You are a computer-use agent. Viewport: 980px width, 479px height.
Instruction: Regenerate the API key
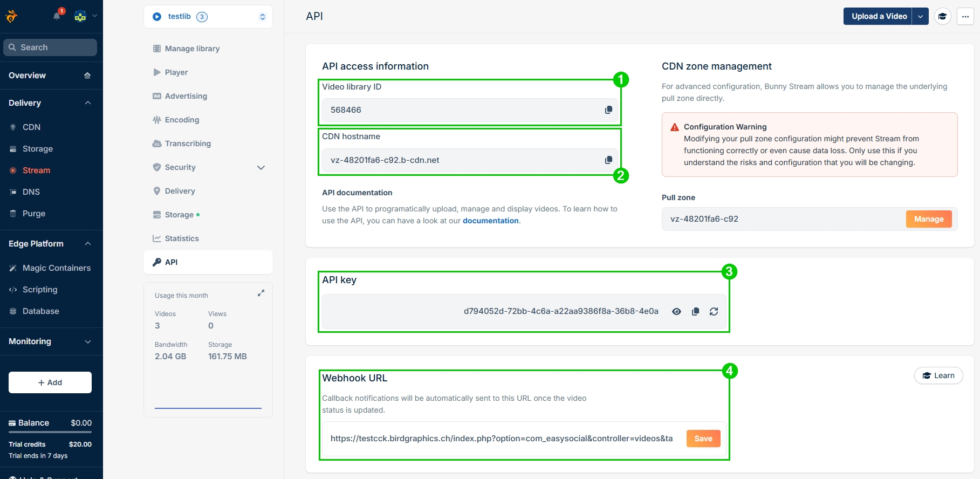pos(714,312)
